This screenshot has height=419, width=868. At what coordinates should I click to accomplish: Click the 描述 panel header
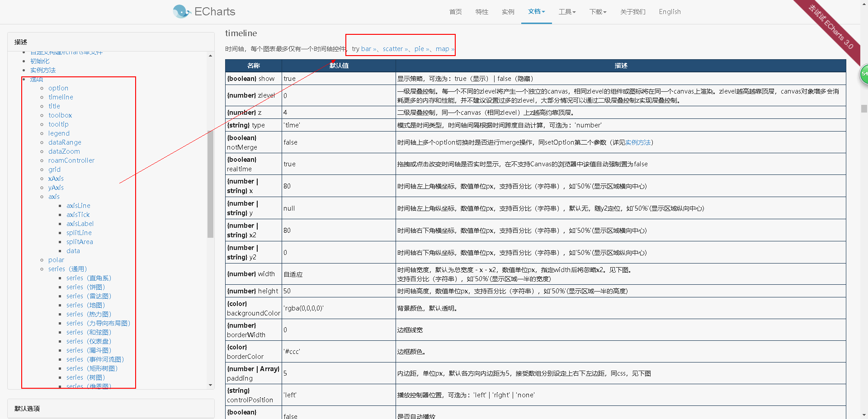pos(111,42)
